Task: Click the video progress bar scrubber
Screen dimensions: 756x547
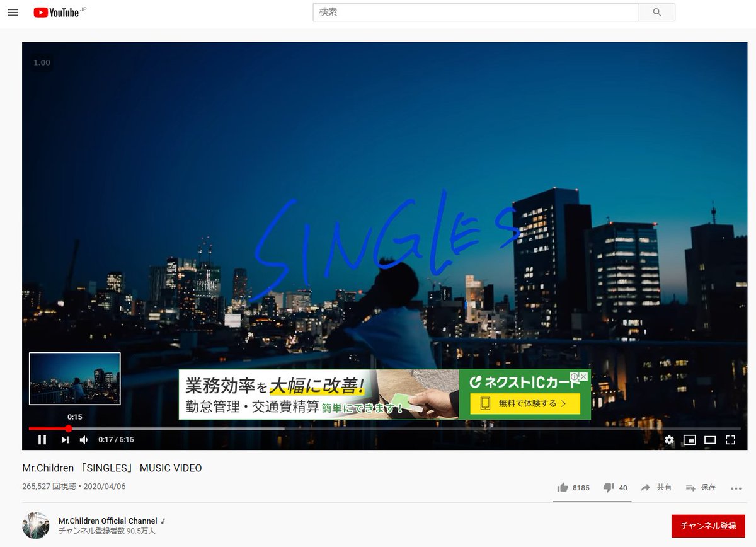Action: [69, 429]
